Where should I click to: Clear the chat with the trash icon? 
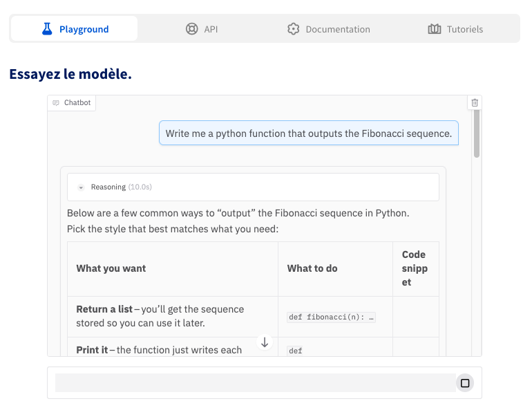(x=475, y=102)
